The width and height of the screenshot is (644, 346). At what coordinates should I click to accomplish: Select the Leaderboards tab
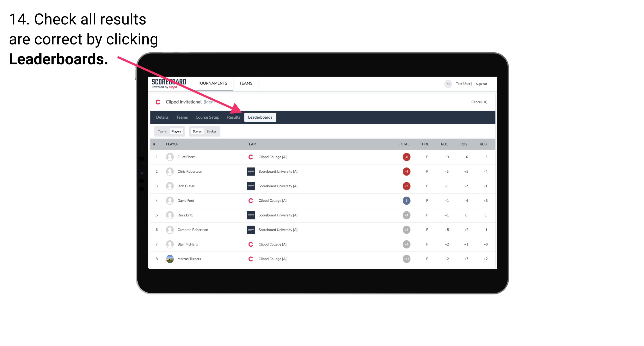pyautogui.click(x=260, y=117)
